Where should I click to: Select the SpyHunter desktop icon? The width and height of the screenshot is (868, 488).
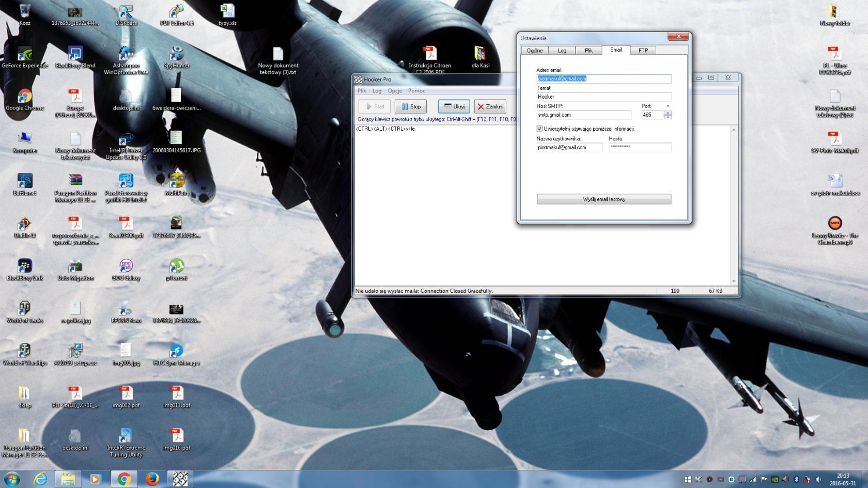(177, 57)
